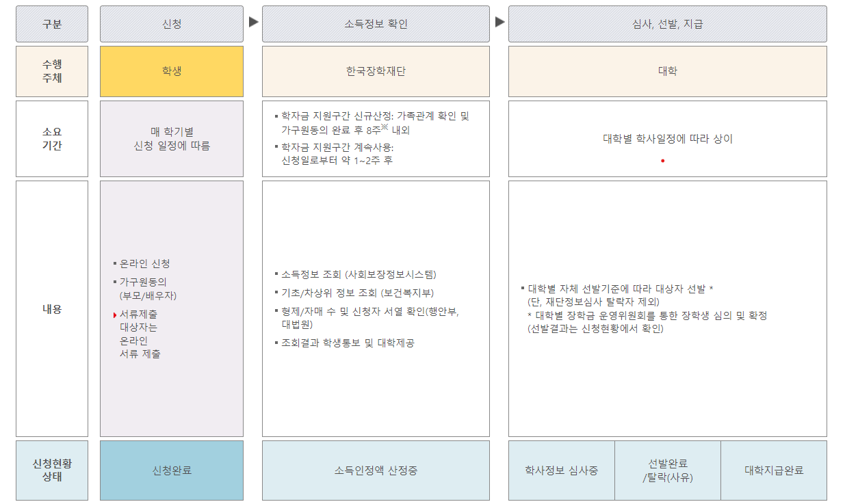Screen dimensions: 845x504
Task: Click the 대학 cell
Action: pyautogui.click(x=667, y=71)
